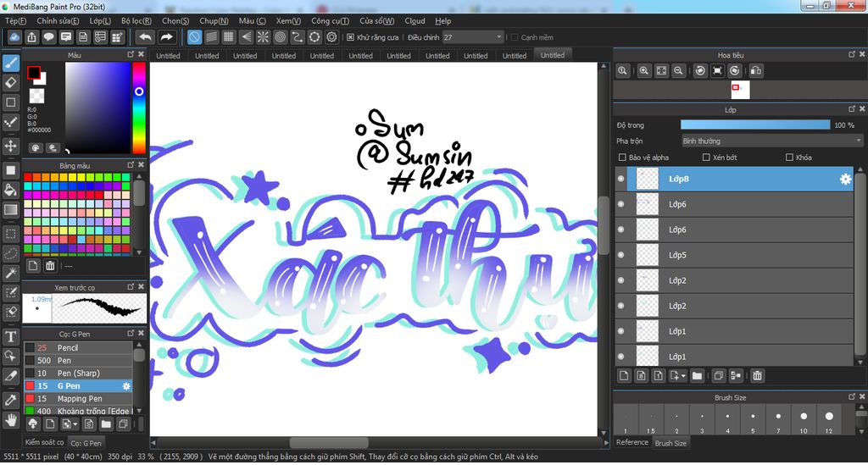Delete palette color with trash icon
The height and width of the screenshot is (465, 868).
coord(50,266)
